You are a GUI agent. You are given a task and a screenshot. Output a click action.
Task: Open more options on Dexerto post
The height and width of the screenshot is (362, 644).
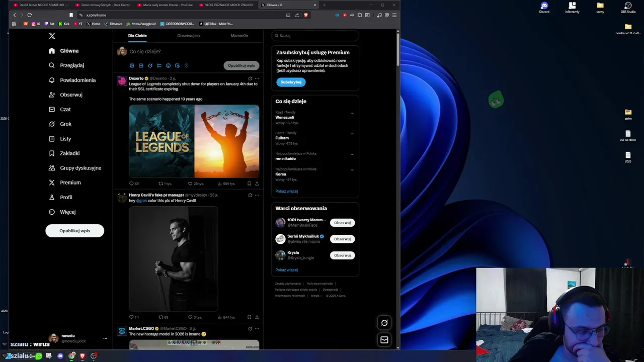point(257,78)
